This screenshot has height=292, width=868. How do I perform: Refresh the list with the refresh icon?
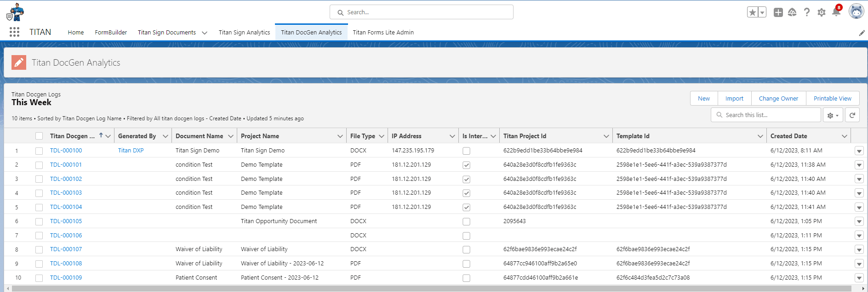852,115
